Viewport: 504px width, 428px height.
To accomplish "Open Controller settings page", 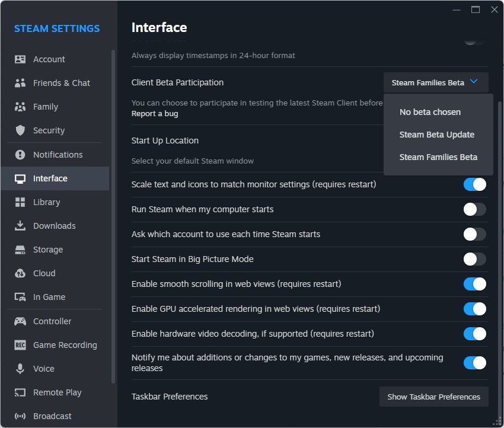I will [52, 321].
